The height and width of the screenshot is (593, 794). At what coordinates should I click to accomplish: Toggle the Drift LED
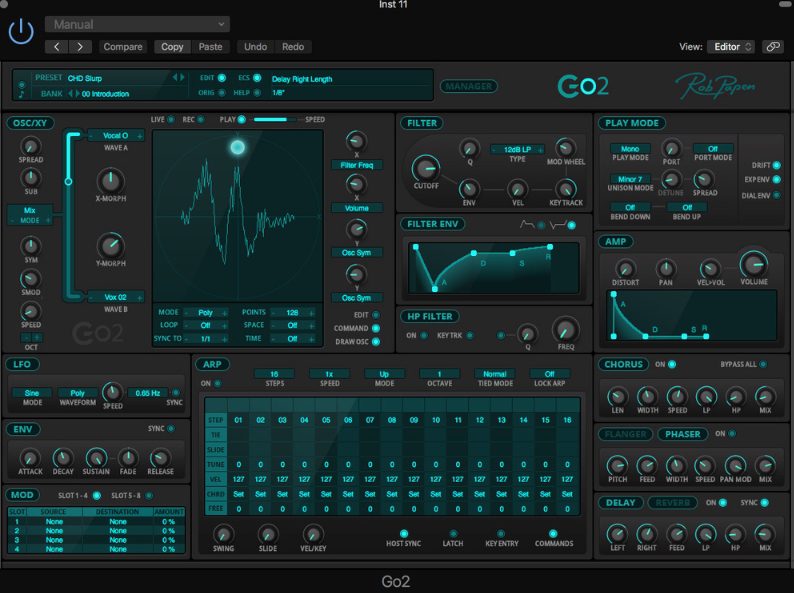(x=776, y=165)
